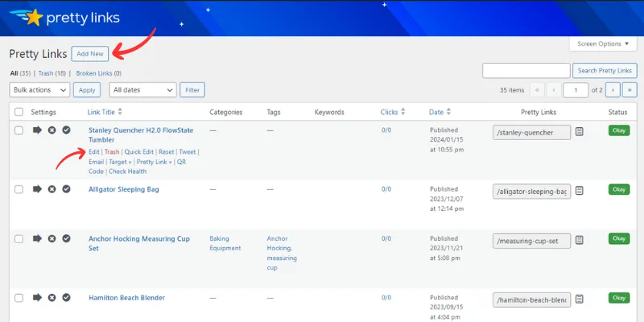This screenshot has width=644, height=322.
Task: Click the copy icon beside /measuring-cup-set
Action: pos(580,240)
